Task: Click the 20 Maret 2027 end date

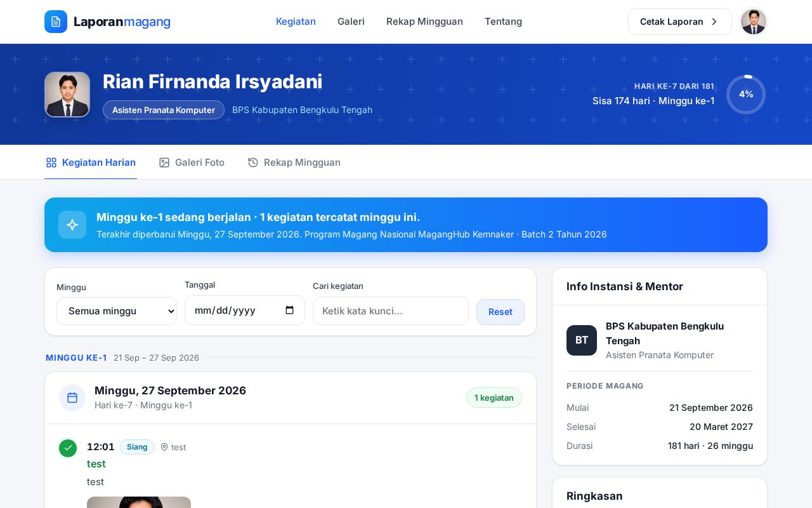Action: coord(721,427)
